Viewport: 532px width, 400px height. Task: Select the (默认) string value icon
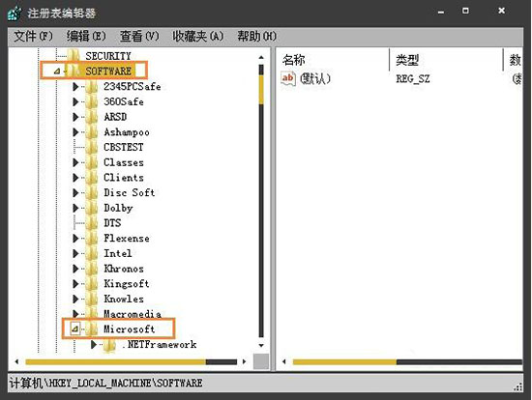point(287,78)
